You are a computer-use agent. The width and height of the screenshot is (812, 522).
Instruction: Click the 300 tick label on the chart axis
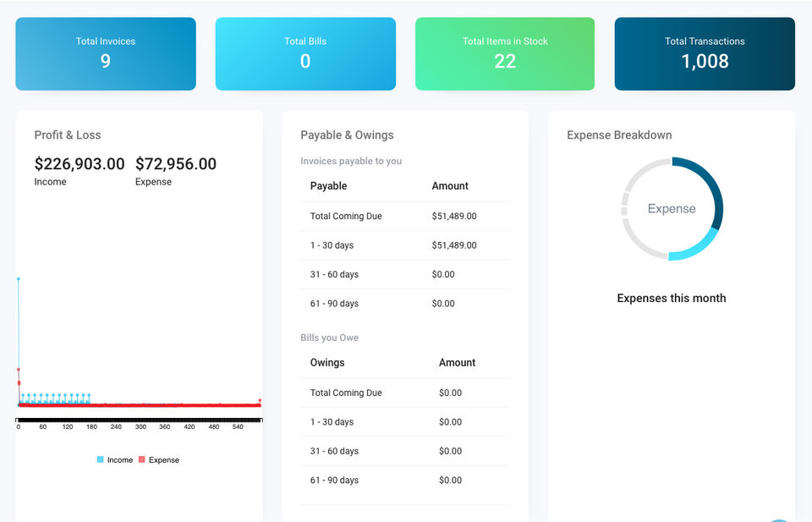point(140,426)
